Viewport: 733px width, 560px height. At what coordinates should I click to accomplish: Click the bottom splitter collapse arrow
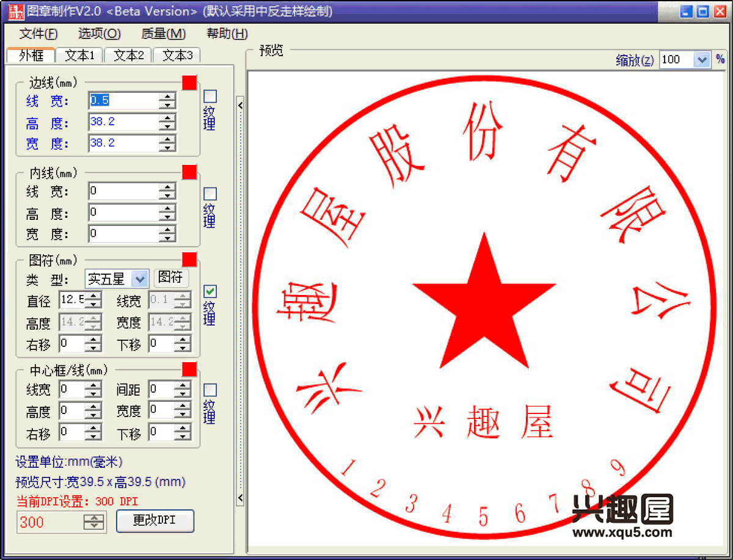pos(240,498)
